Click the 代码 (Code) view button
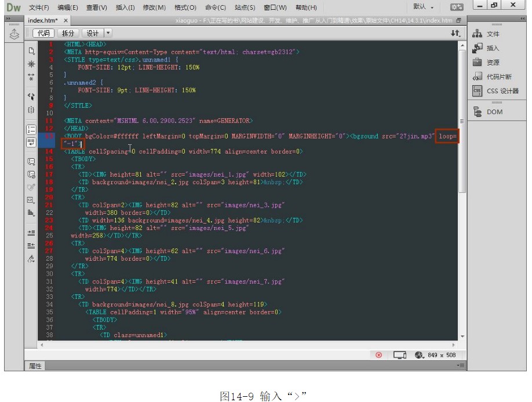The height and width of the screenshot is (402, 532). click(44, 34)
